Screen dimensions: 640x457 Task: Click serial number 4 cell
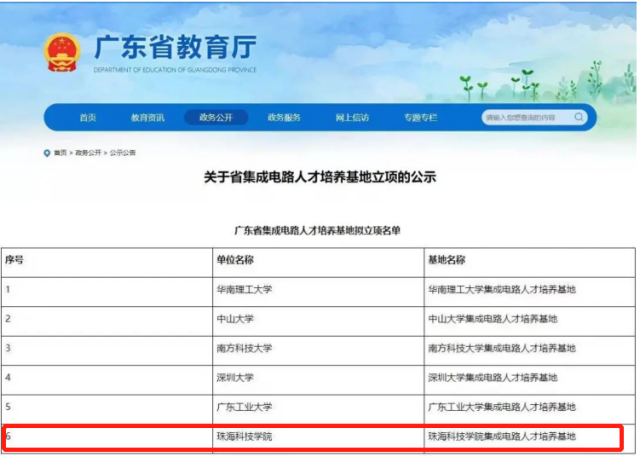click(x=107, y=380)
